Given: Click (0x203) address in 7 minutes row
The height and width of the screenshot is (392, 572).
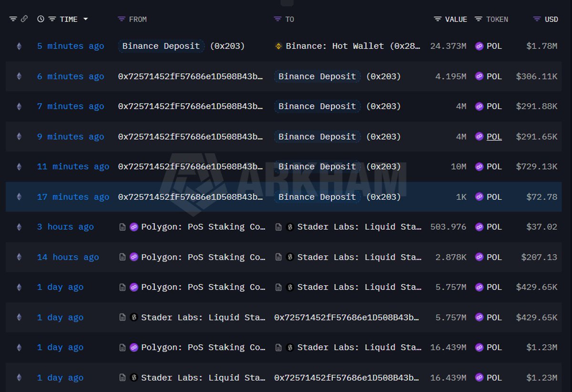Looking at the screenshot, I should tap(383, 106).
